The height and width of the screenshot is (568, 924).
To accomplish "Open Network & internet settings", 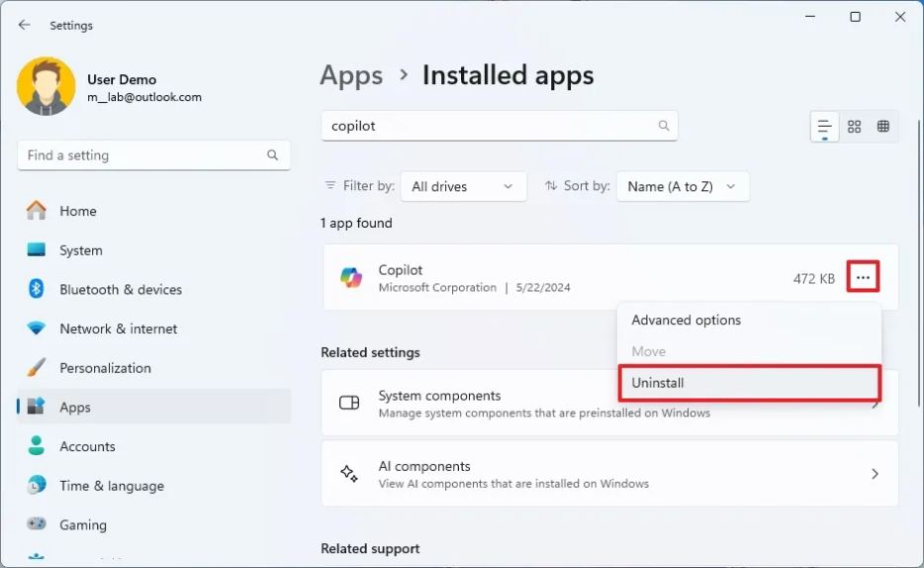I will click(x=153, y=329).
